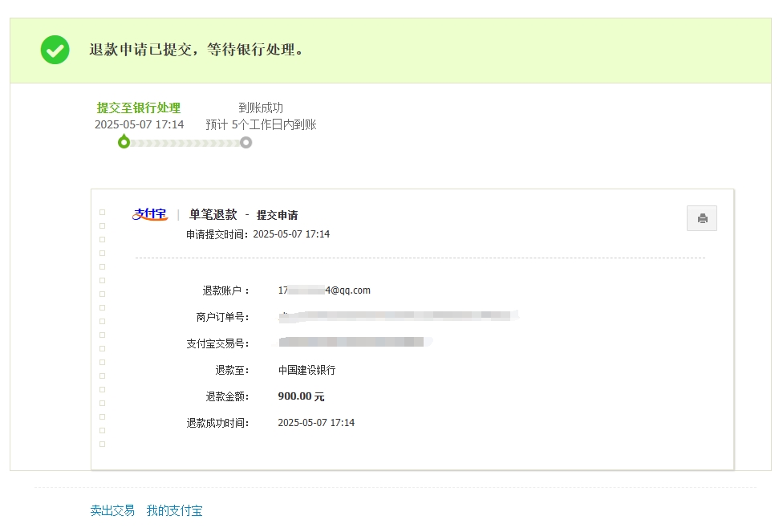The height and width of the screenshot is (532, 779).
Task: Click the blurred 支付宝交易号 value
Action: (x=355, y=342)
